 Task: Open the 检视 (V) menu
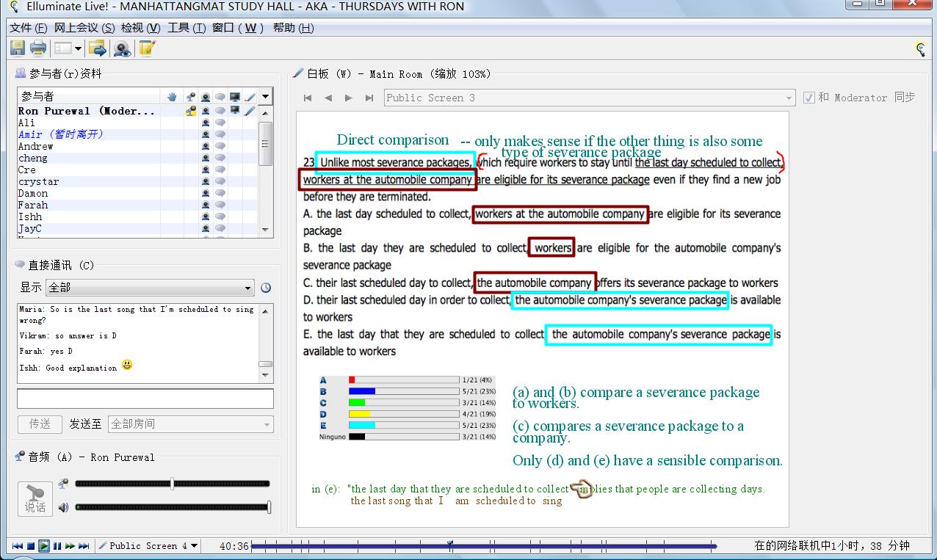(x=140, y=28)
